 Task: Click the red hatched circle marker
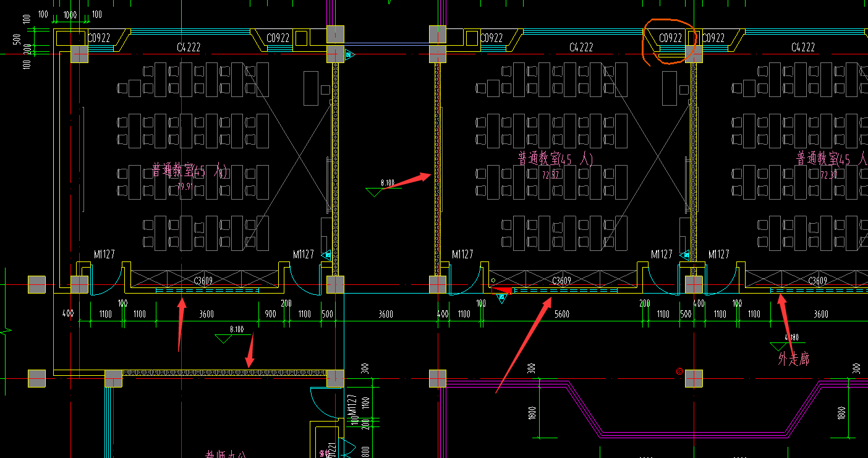tap(679, 371)
